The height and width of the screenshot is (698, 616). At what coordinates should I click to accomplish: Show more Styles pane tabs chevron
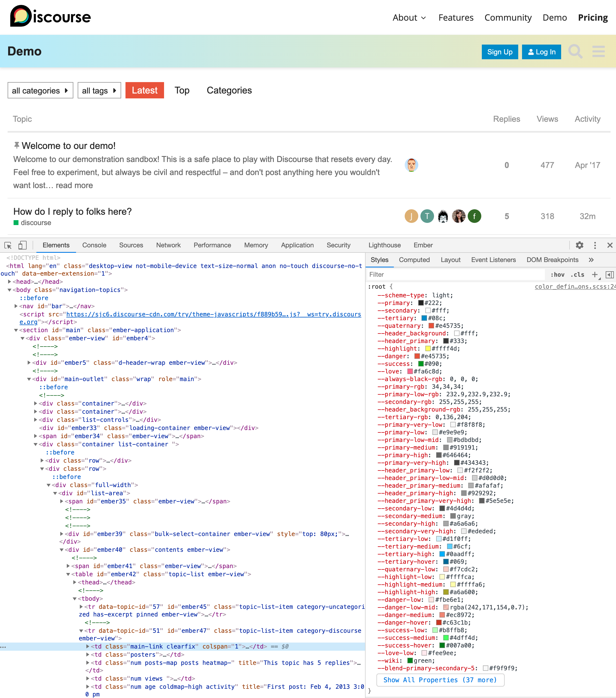pos(591,260)
